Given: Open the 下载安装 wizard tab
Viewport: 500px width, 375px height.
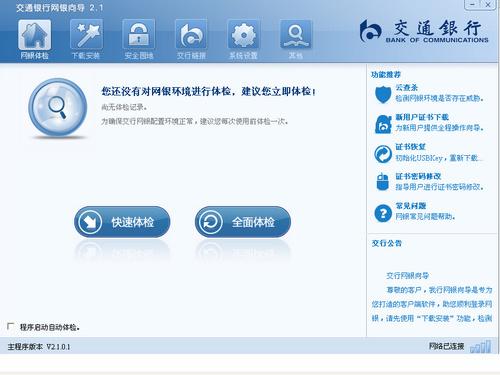Looking at the screenshot, I should coord(86,39).
